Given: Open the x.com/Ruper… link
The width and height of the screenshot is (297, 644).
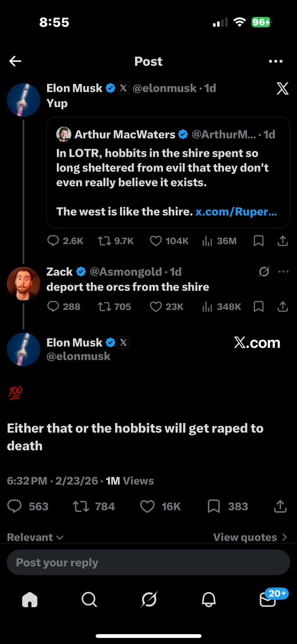Looking at the screenshot, I should click(236, 212).
